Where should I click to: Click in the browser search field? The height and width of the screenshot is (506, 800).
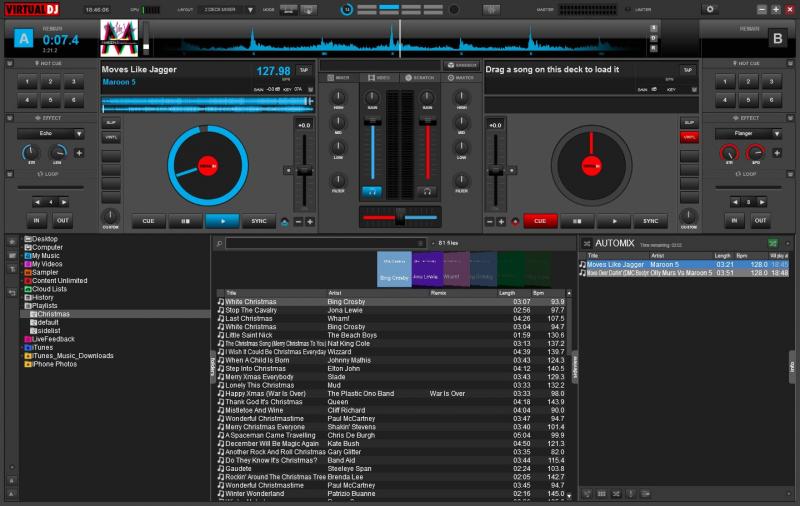point(325,244)
